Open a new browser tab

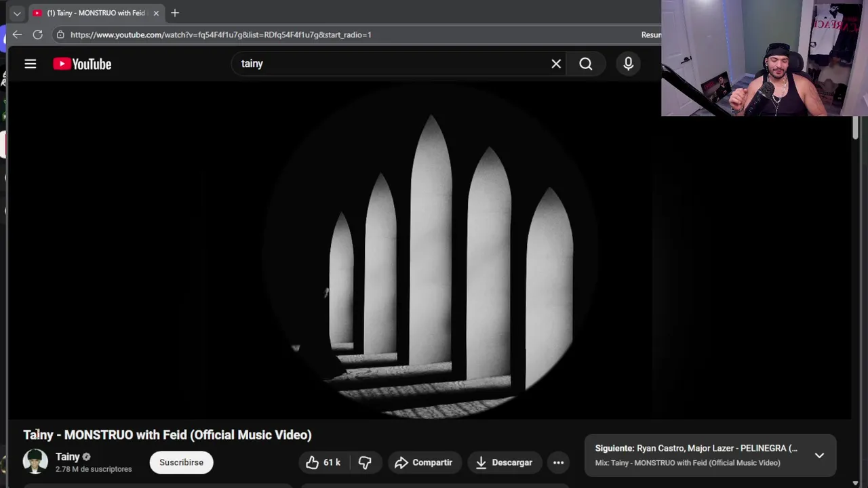click(x=175, y=13)
